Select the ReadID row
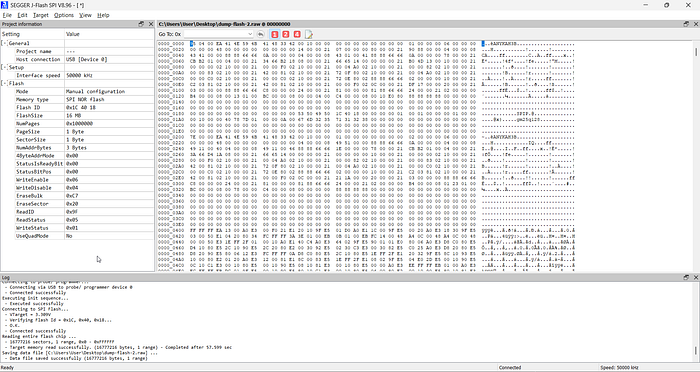 (x=77, y=212)
